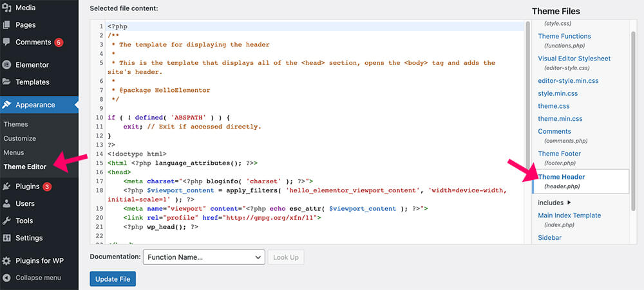Click the Media icon in sidebar

point(6,7)
